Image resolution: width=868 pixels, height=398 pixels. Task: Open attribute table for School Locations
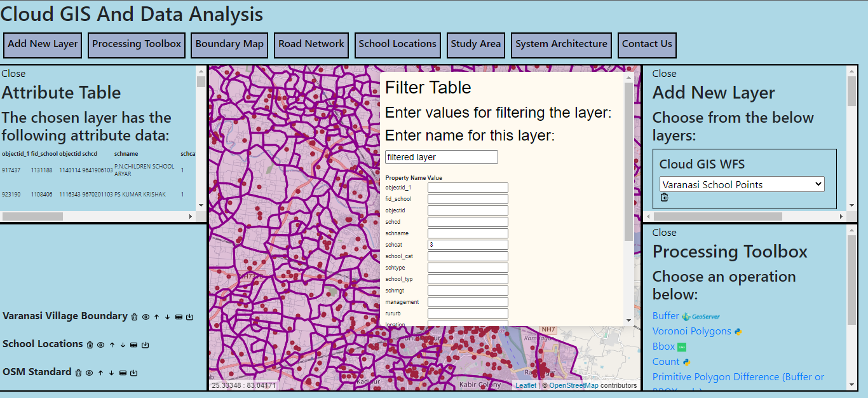tap(133, 345)
